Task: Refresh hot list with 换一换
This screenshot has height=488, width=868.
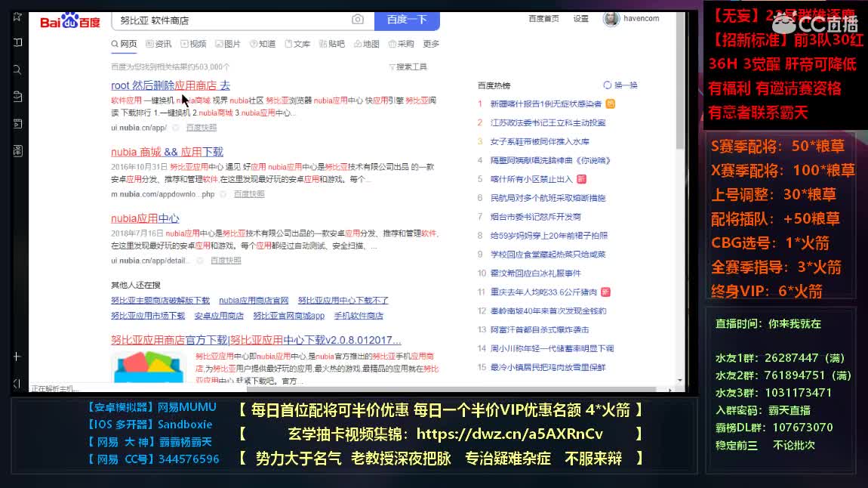Action: tap(620, 85)
